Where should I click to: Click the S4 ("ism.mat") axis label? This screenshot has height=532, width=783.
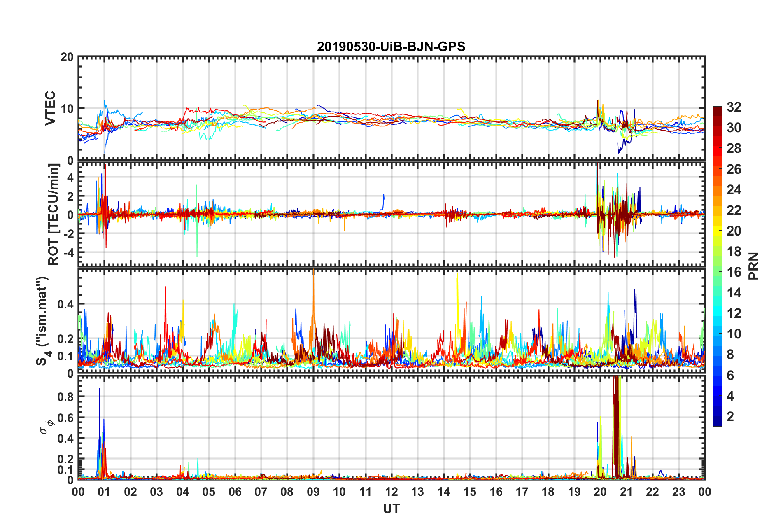coord(43,321)
